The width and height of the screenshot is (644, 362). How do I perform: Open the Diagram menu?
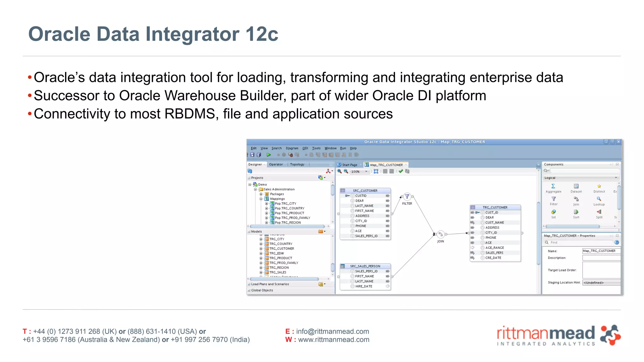pyautogui.click(x=292, y=148)
